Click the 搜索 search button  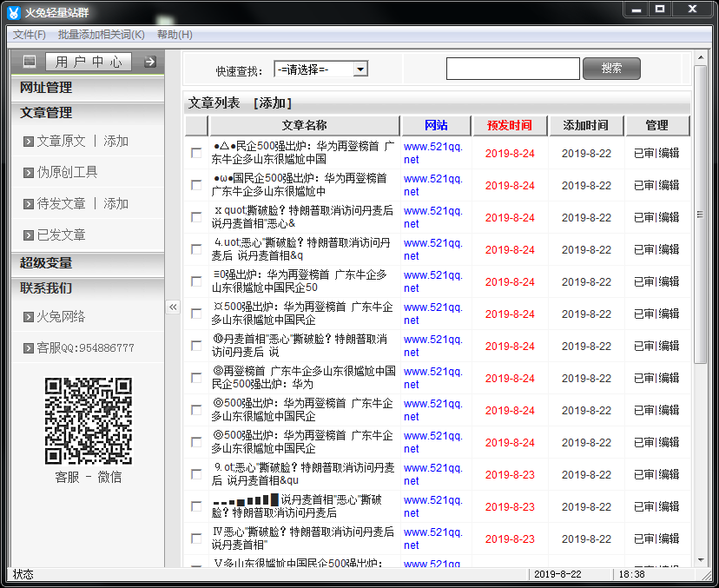[611, 68]
